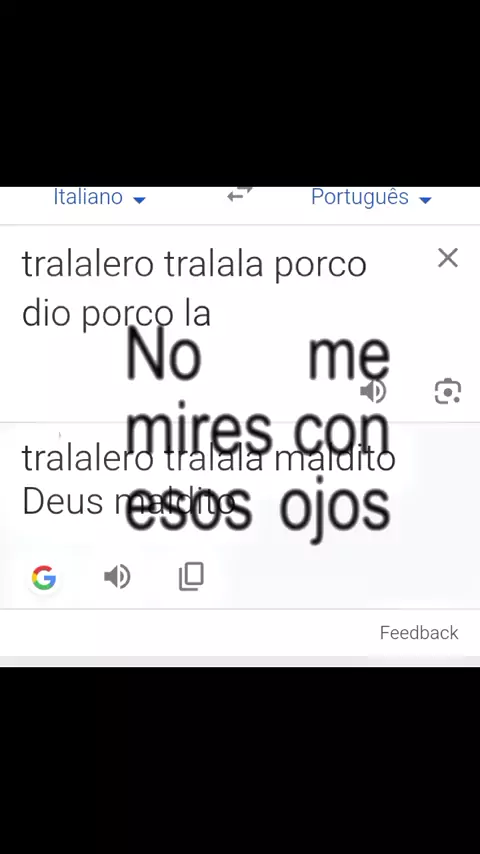Swap the Italiano and Português languages

[240, 194]
